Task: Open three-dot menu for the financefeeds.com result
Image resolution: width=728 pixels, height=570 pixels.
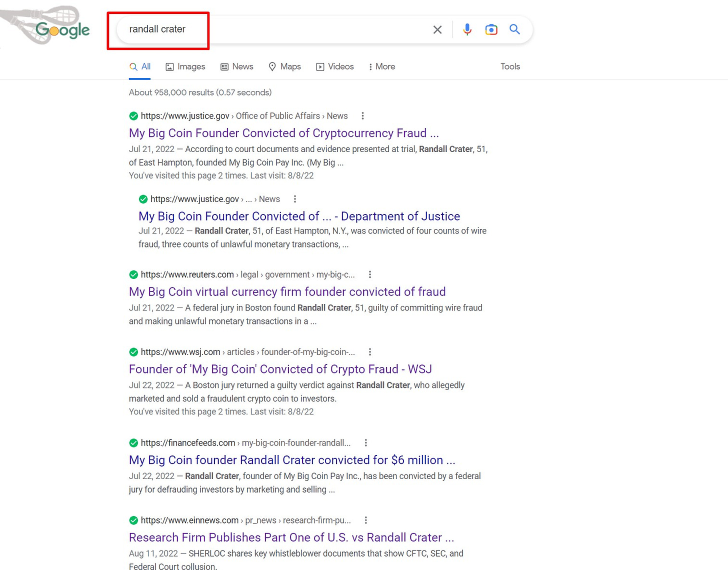Action: [x=366, y=443]
